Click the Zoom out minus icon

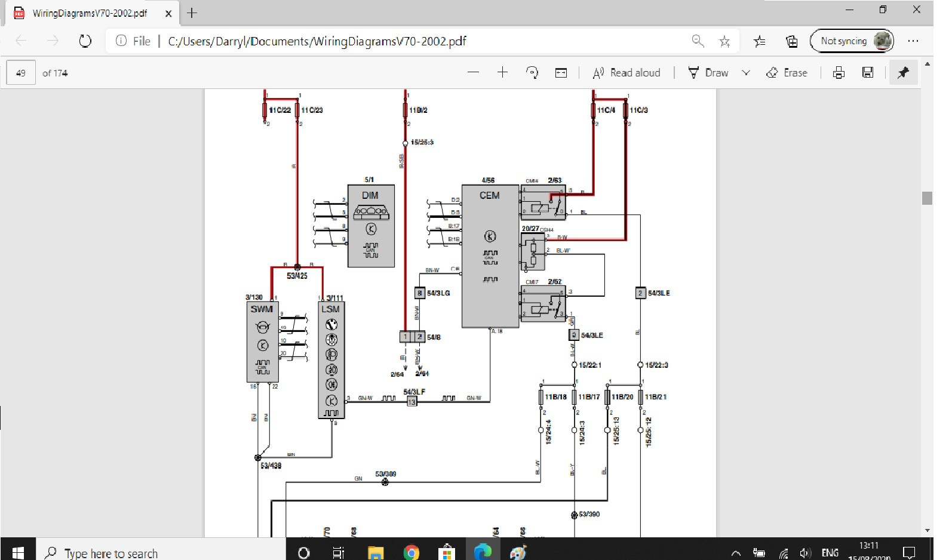pyautogui.click(x=474, y=73)
